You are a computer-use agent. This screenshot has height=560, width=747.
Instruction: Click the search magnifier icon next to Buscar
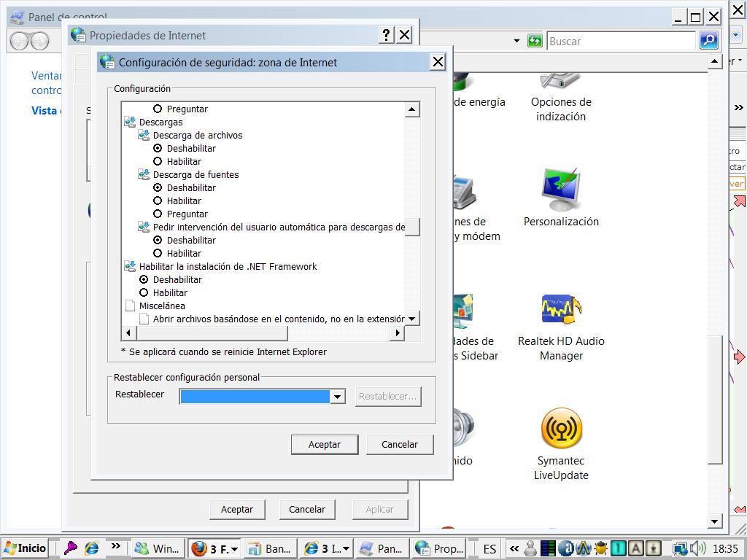click(x=708, y=41)
